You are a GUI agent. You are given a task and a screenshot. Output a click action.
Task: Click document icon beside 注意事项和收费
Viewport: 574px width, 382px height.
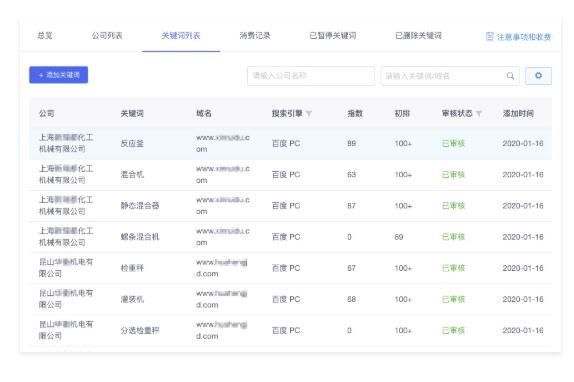tap(489, 37)
